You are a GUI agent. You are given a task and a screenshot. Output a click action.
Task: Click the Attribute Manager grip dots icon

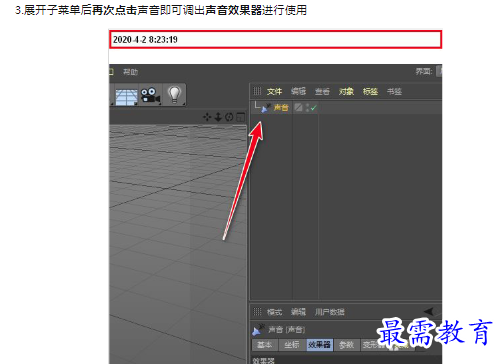(257, 312)
